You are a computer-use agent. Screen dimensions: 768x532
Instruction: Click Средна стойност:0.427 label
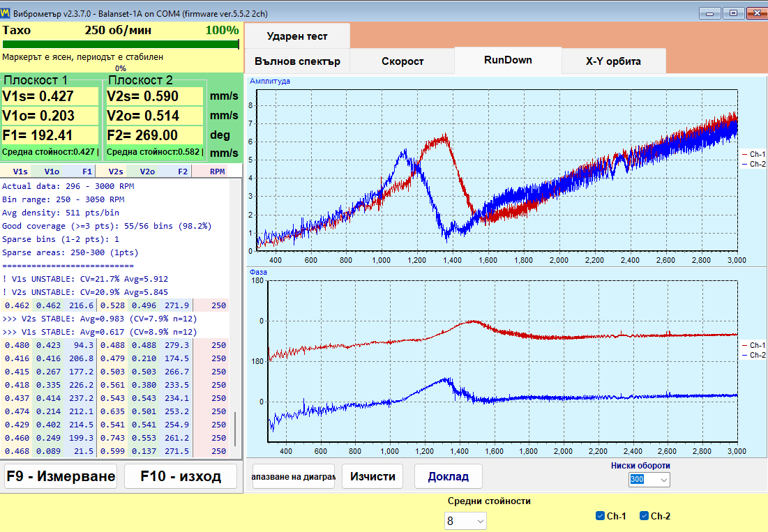(x=49, y=152)
